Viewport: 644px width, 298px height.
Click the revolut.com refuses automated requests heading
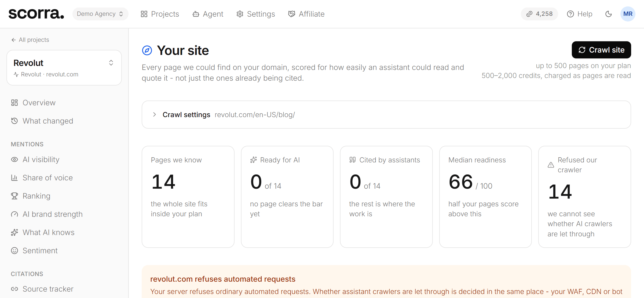point(223,279)
